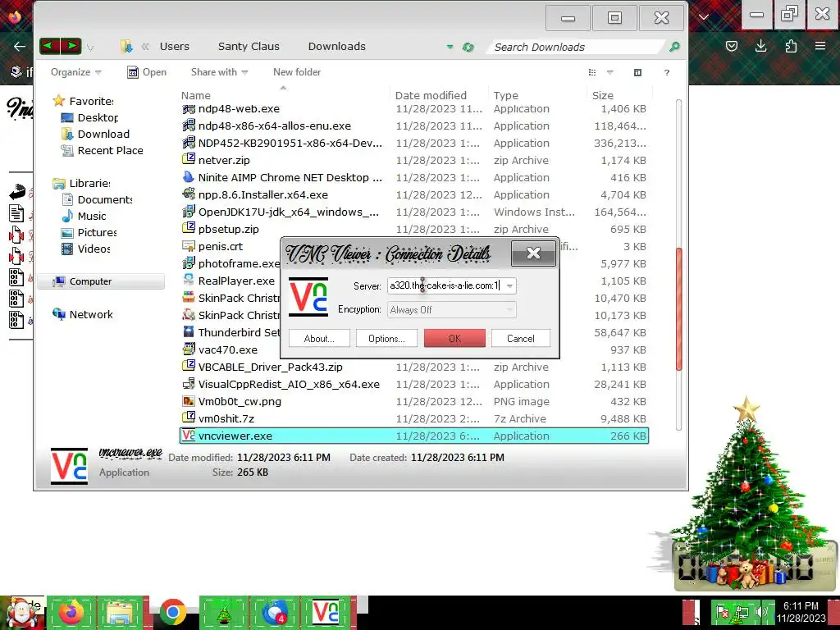This screenshot has height=630, width=840.
Task: Click the Santa start button
Action: click(x=22, y=612)
